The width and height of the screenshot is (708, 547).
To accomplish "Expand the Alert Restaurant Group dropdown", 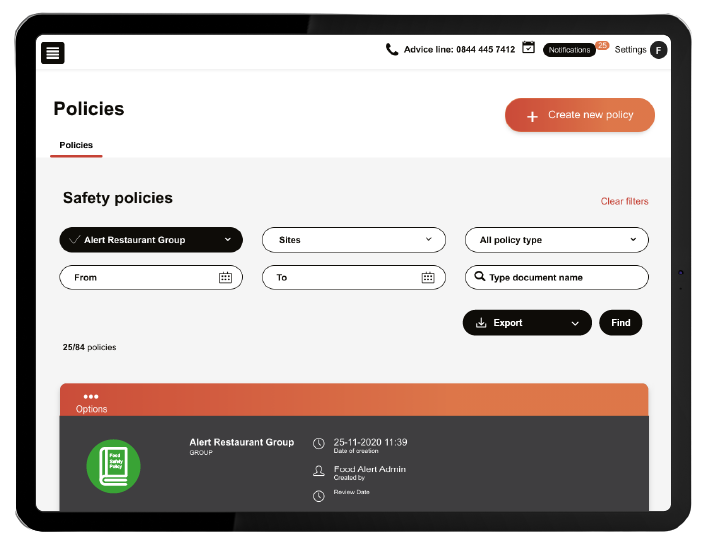I will click(x=150, y=240).
